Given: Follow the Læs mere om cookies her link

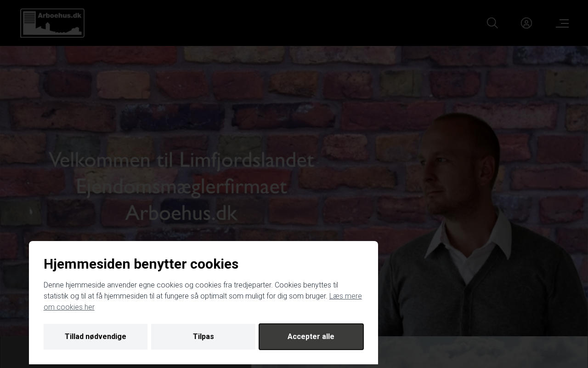Looking at the screenshot, I should click(203, 301).
